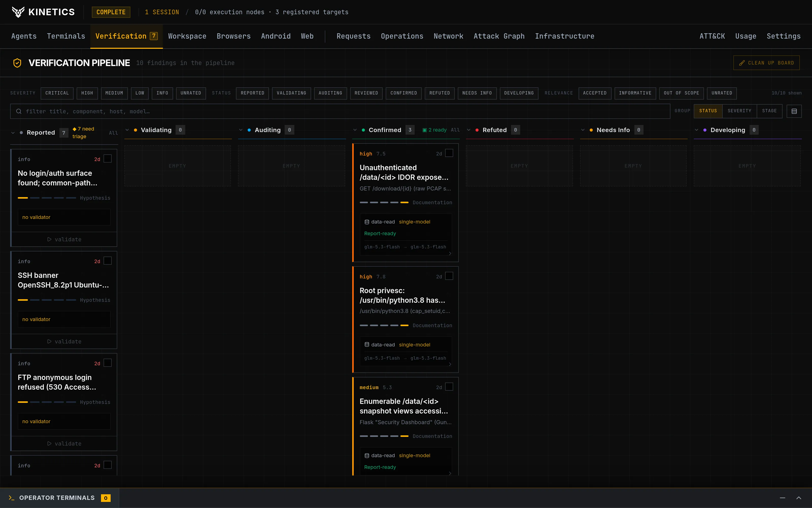The width and height of the screenshot is (812, 508).
Task: Click the Operator Terminals count badge 0
Action: coord(106,498)
